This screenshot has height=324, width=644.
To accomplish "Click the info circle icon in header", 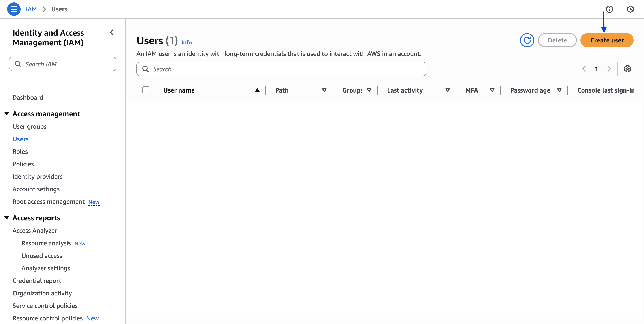I will [x=609, y=9].
